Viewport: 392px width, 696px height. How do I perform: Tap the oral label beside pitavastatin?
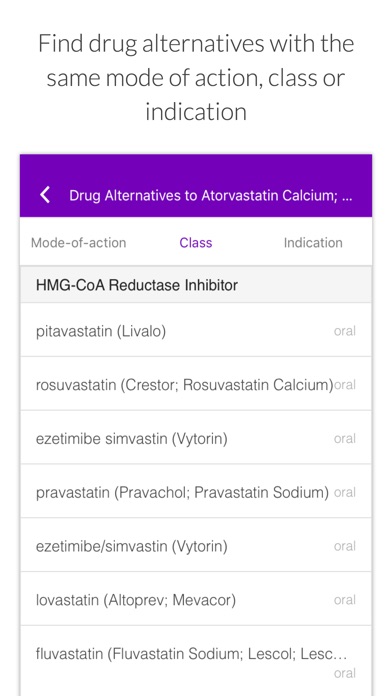(345, 331)
